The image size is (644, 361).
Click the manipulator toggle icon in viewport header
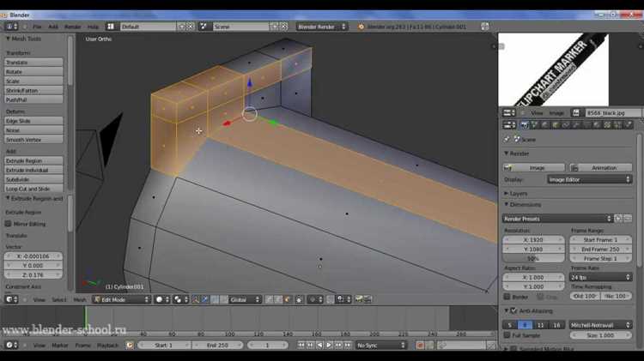(x=196, y=299)
